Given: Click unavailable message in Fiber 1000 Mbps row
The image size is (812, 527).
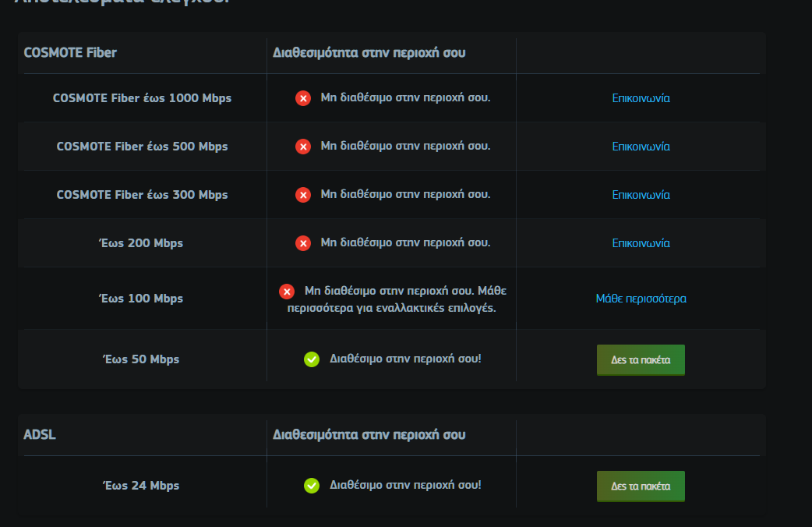Looking at the screenshot, I should (405, 98).
